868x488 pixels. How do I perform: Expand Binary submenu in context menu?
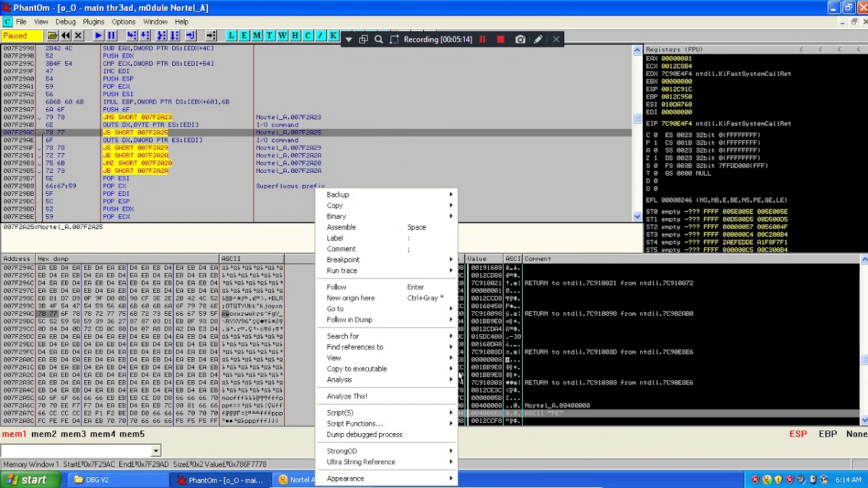click(x=387, y=216)
